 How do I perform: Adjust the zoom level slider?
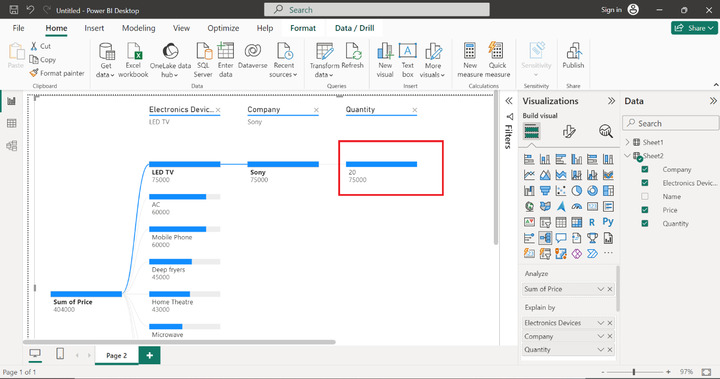coord(634,372)
